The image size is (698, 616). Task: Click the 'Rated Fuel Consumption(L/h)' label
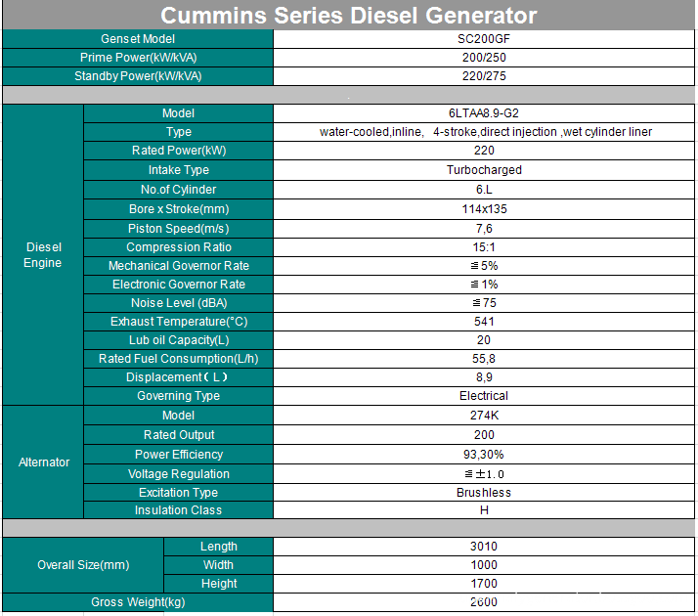(x=179, y=359)
